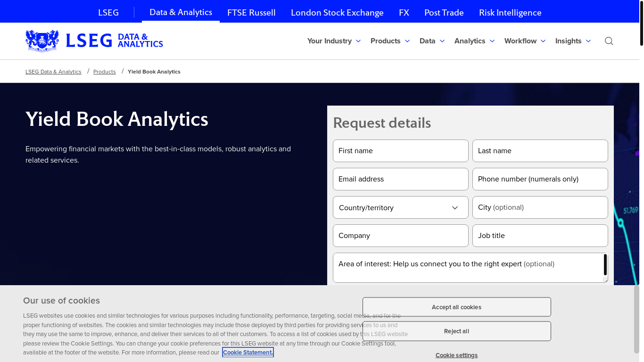Open the Risk Intelligence tab
Viewport: 644px width, 362px height.
point(510,12)
